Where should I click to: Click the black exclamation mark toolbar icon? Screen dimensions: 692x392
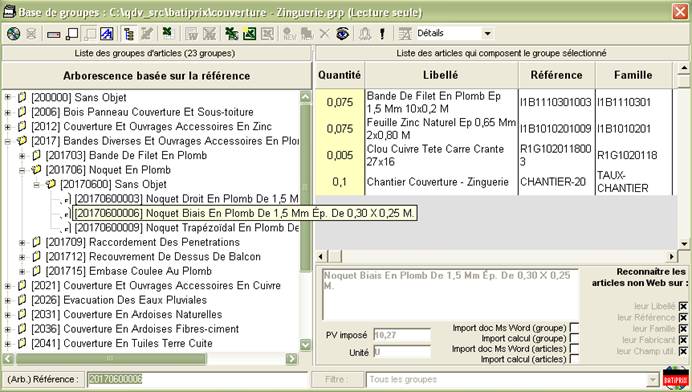click(x=382, y=34)
